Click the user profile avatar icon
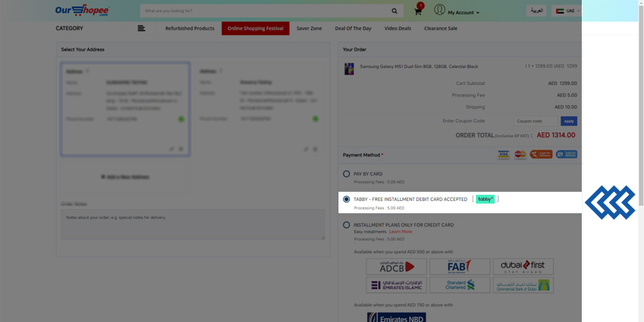Viewport: 644px width, 322px height. [x=439, y=9]
